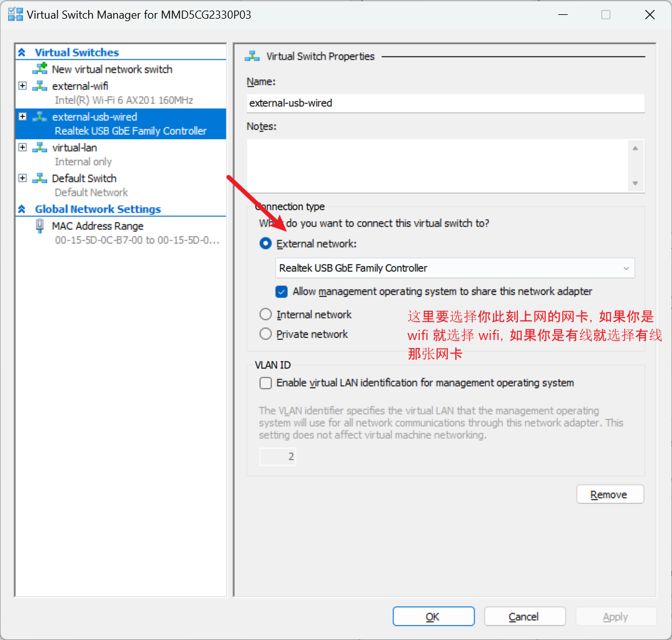
Task: Enable virtual LAN identification checkbox
Action: pos(266,383)
